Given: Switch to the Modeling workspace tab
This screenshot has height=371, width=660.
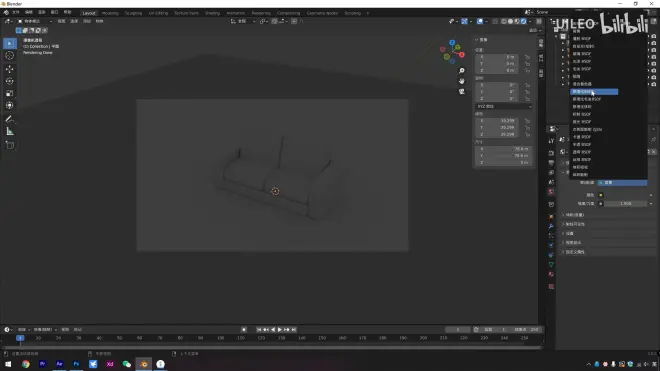Looking at the screenshot, I should point(110,13).
